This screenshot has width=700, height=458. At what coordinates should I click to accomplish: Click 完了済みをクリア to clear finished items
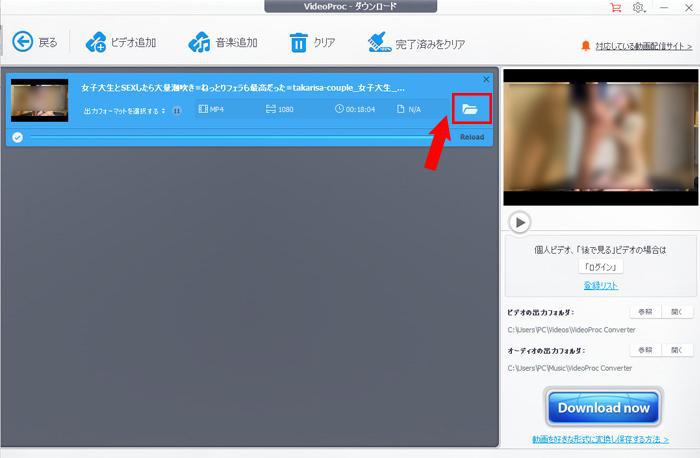click(x=416, y=43)
